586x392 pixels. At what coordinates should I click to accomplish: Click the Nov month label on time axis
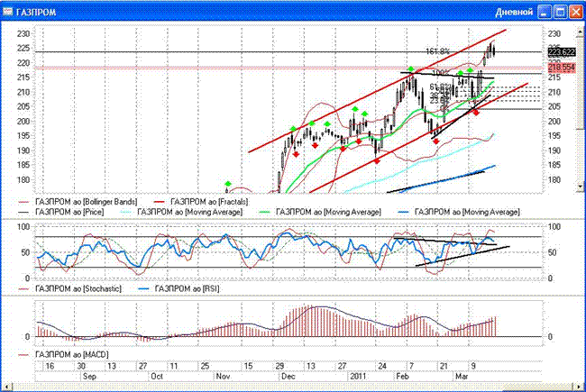[x=223, y=376]
